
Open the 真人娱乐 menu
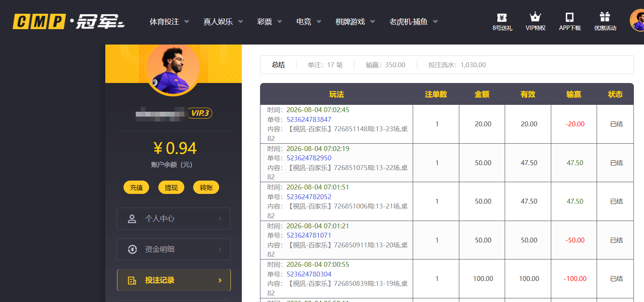point(218,21)
